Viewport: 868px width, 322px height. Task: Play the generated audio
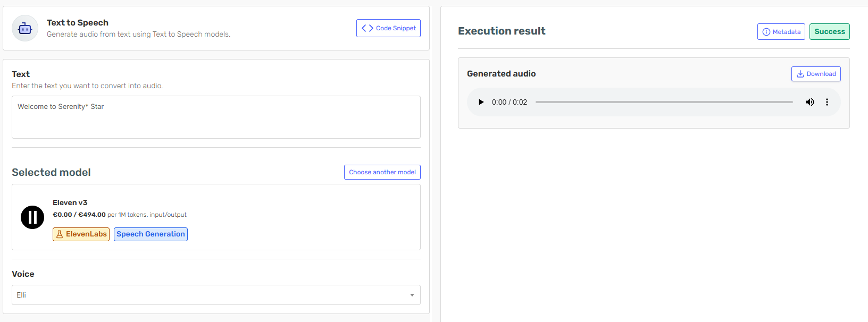481,102
